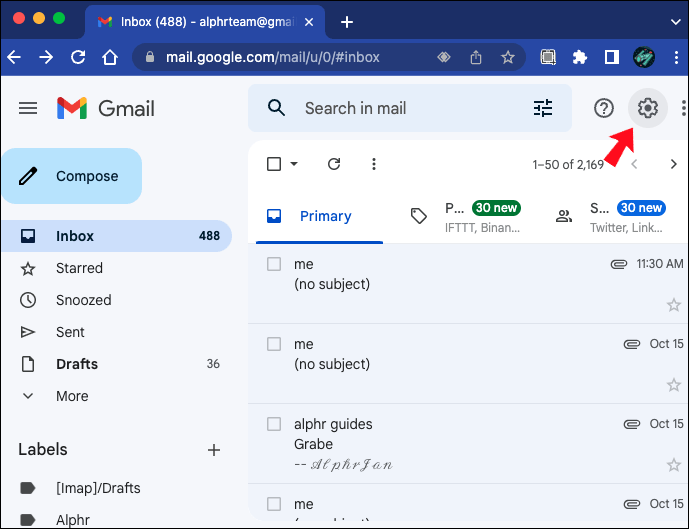Compose a new email
Viewport: 689px width, 529px height.
pyautogui.click(x=72, y=176)
